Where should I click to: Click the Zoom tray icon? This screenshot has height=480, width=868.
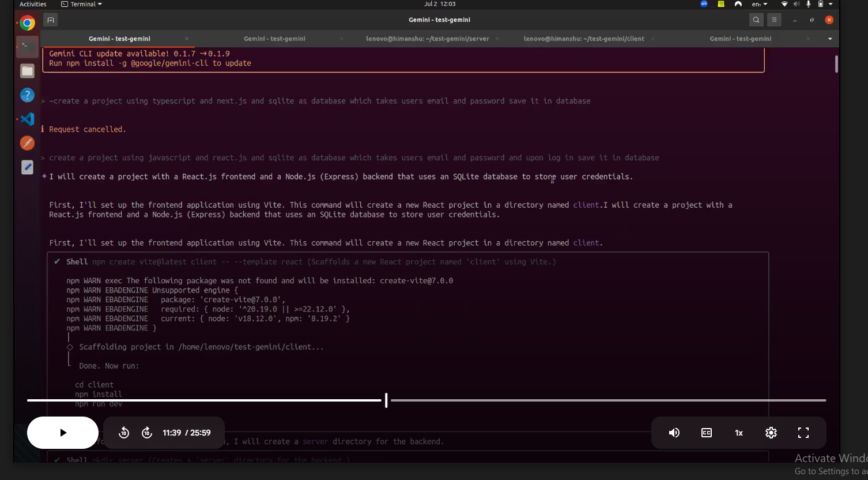tap(704, 4)
